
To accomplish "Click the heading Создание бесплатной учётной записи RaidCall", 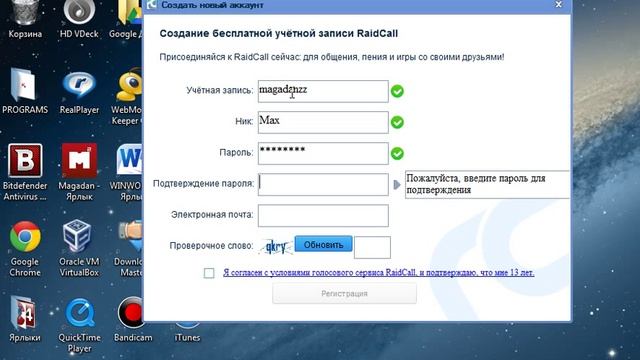I will pos(278,33).
